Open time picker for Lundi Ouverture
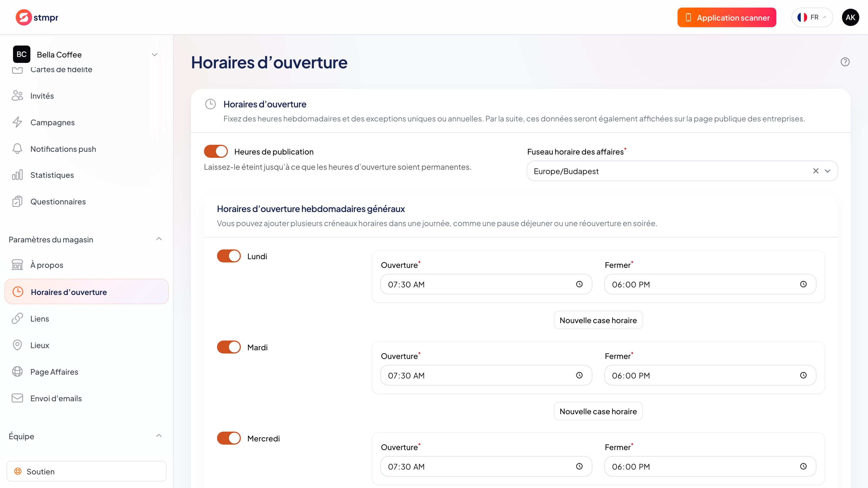Image resolution: width=868 pixels, height=488 pixels. (x=579, y=284)
